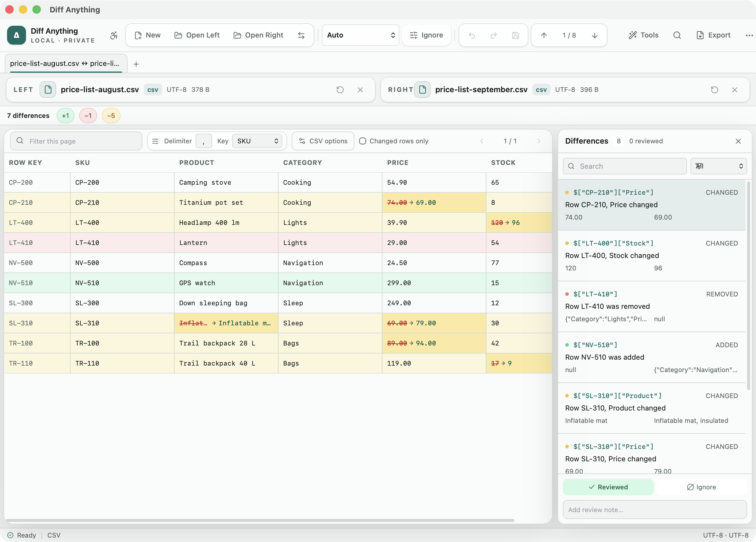Click Open Right button

pyautogui.click(x=258, y=35)
